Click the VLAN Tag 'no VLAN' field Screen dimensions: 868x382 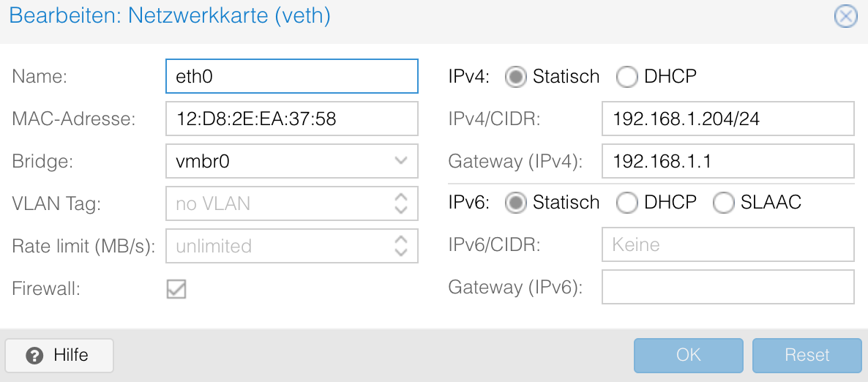click(x=278, y=203)
